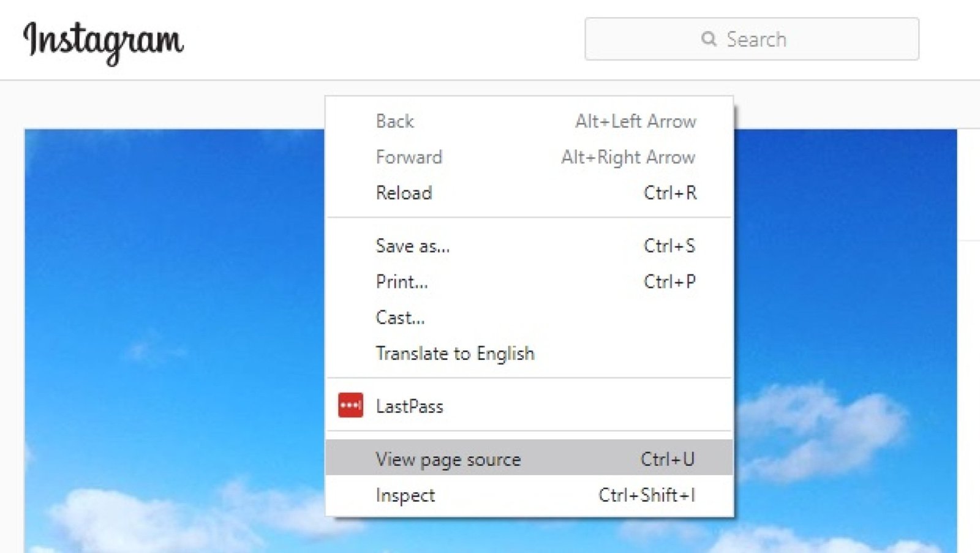Click the Ctrl+S shortcut label
This screenshot has height=553, width=980.
669,246
